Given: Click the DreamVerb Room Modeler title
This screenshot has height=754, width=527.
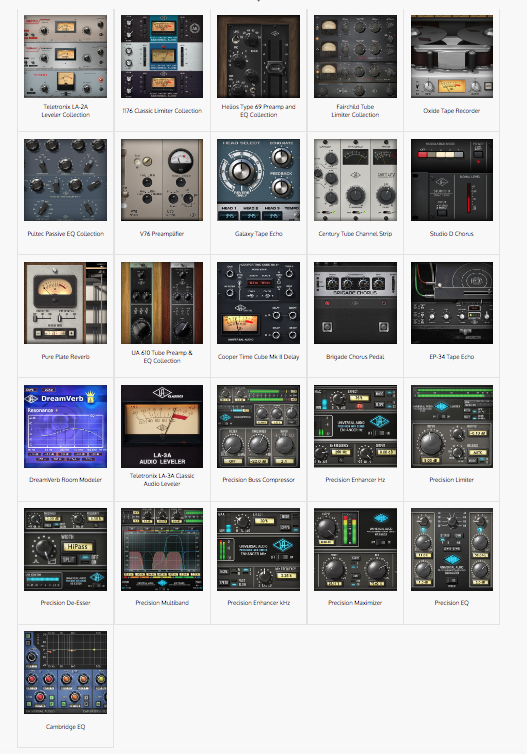Looking at the screenshot, I should pos(65,480).
